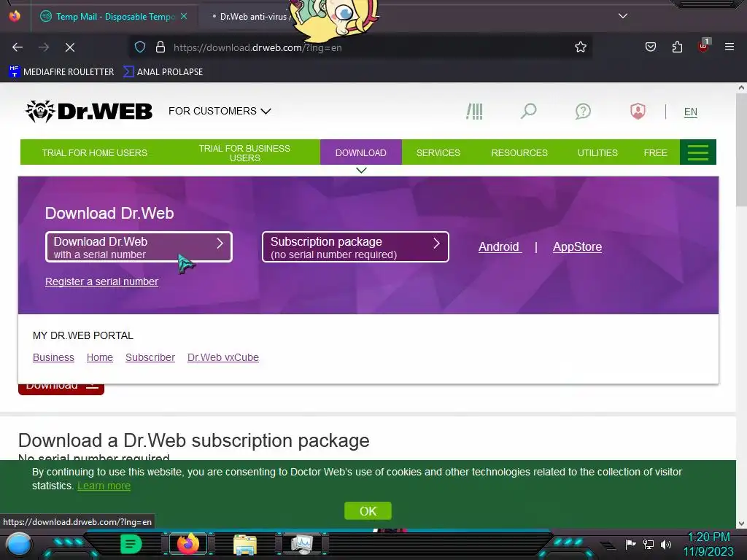The width and height of the screenshot is (747, 560).
Task: Click the Firefox logo in the title bar
Action: click(15, 16)
